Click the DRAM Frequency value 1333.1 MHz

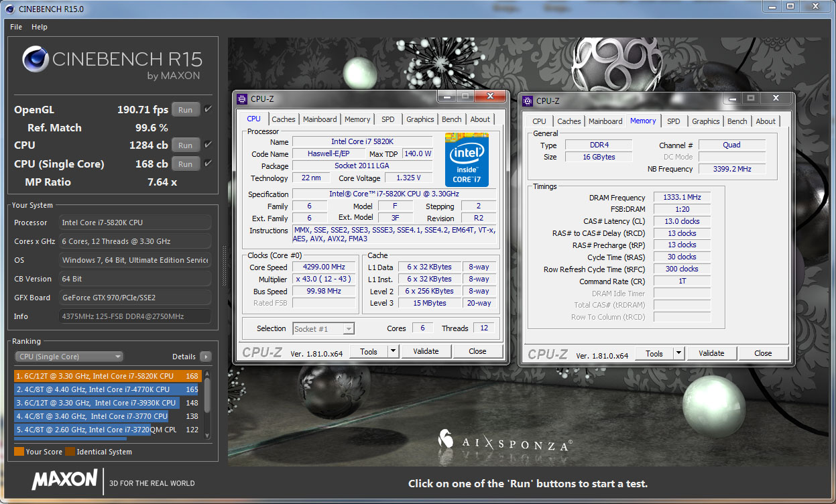tap(681, 198)
